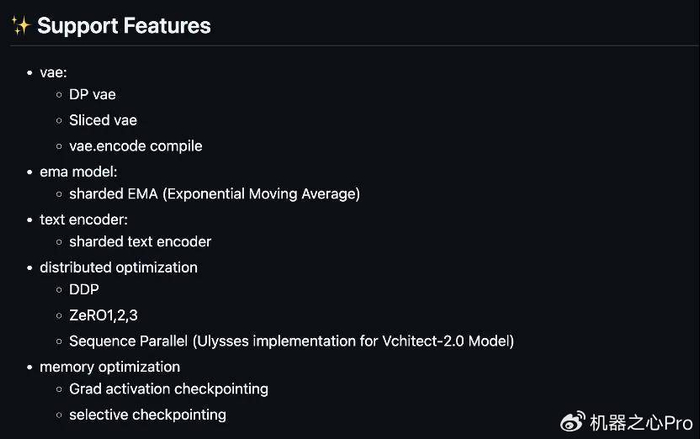Click the Support Features heading
Image resolution: width=700 pixels, height=439 pixels.
tap(124, 26)
